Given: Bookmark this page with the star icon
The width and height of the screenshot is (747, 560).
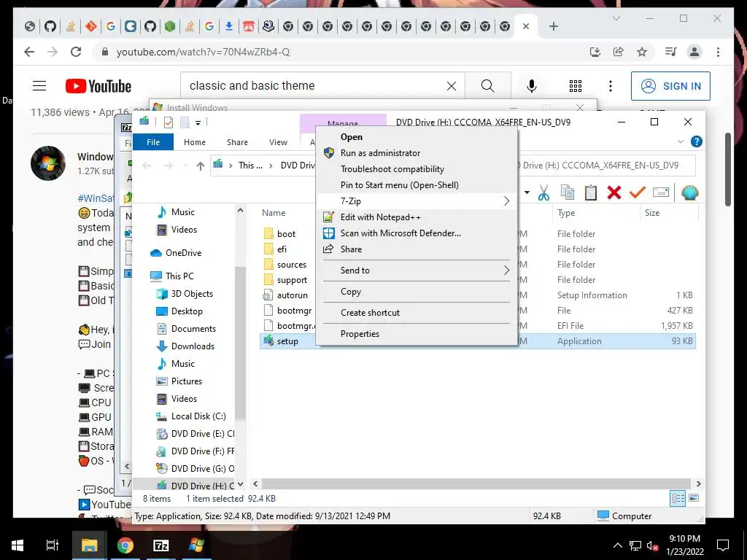Looking at the screenshot, I should pyautogui.click(x=642, y=52).
